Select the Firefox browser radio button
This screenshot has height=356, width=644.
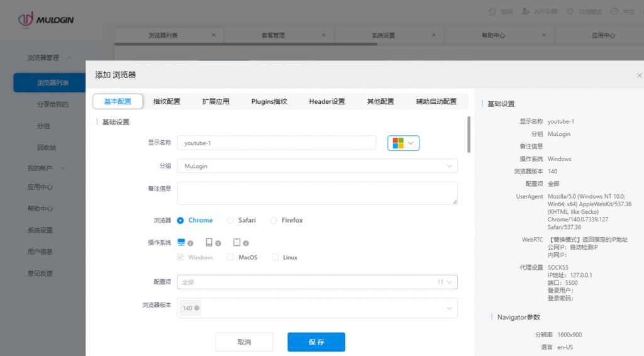click(x=274, y=221)
